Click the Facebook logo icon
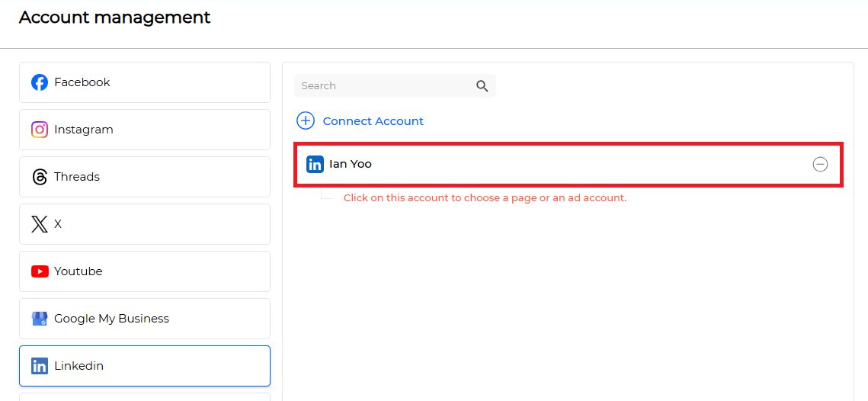 [40, 82]
